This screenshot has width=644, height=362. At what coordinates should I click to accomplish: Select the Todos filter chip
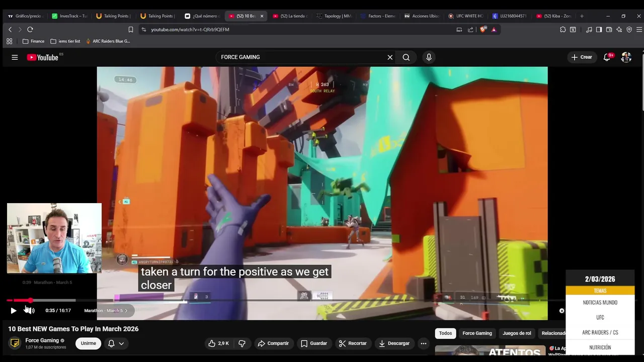[x=445, y=333]
